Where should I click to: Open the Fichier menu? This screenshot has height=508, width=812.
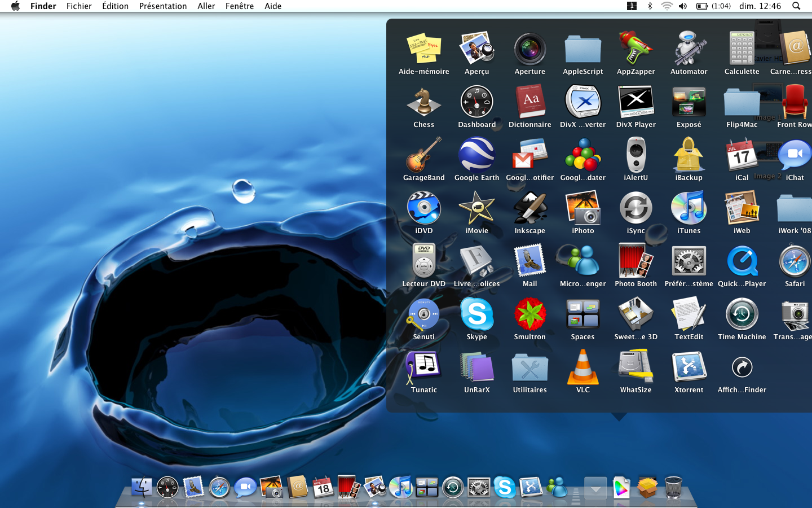[79, 6]
